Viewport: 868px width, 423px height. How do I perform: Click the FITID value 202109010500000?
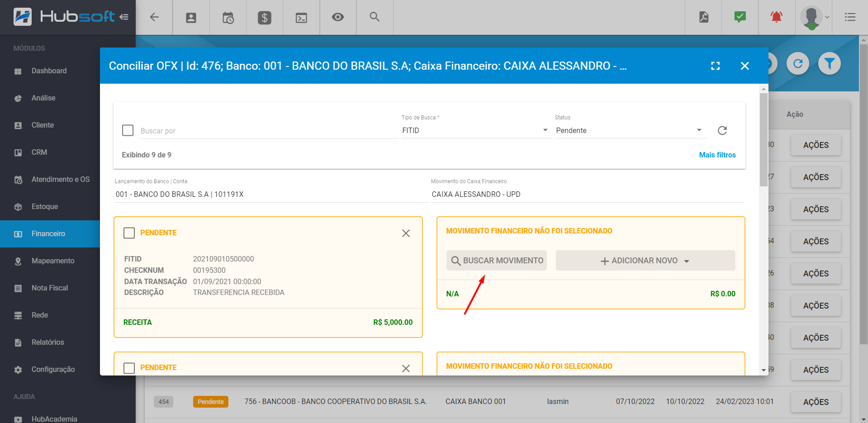[223, 259]
